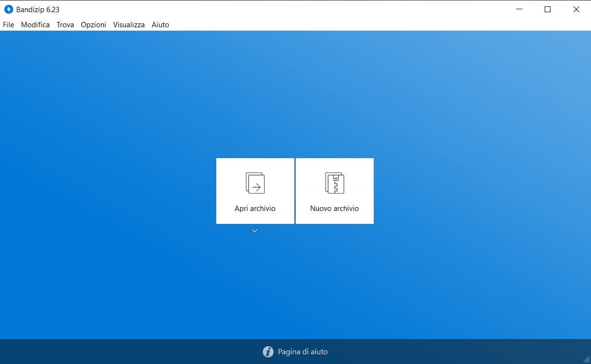Click the zipped-file graphic for new archive

click(x=334, y=183)
